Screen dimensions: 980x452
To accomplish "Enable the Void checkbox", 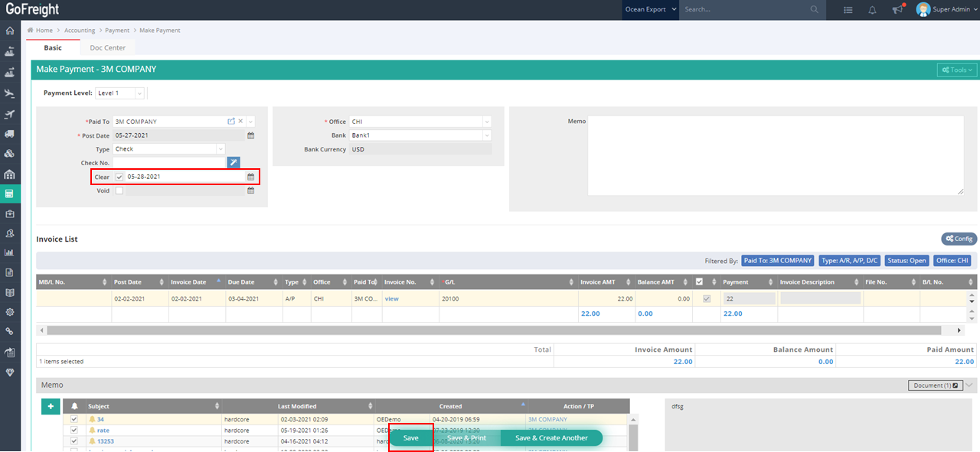I will (119, 190).
